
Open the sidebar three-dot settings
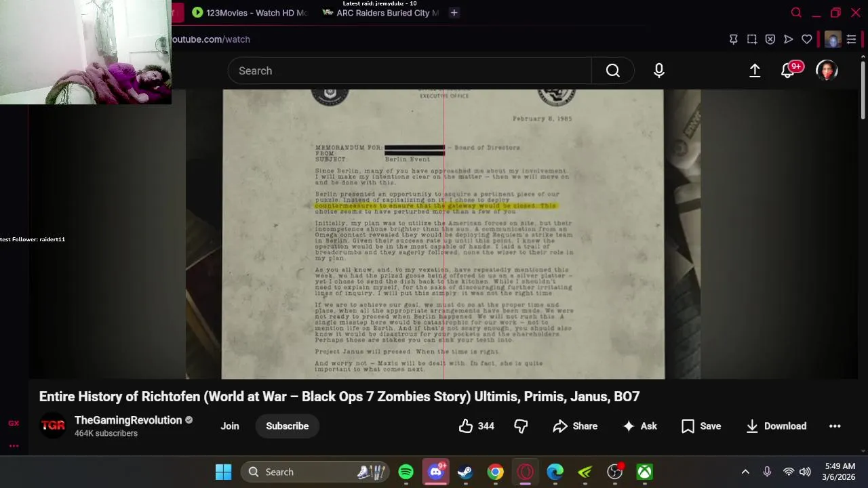point(14,446)
